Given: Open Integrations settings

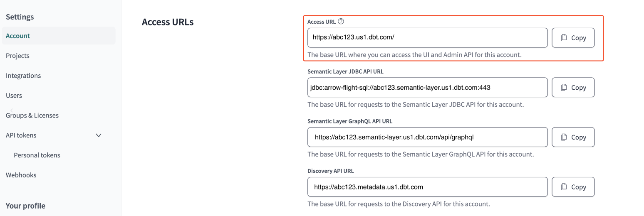Looking at the screenshot, I should 23,76.
